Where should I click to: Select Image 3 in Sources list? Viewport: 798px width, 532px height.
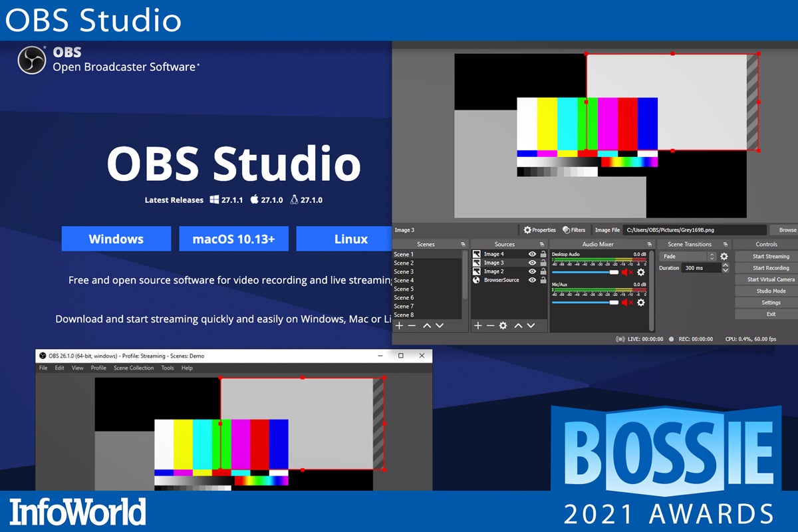click(509, 263)
